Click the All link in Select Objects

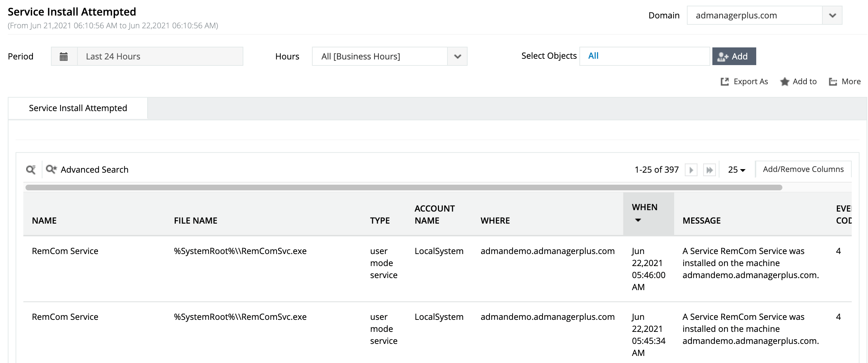tap(593, 56)
